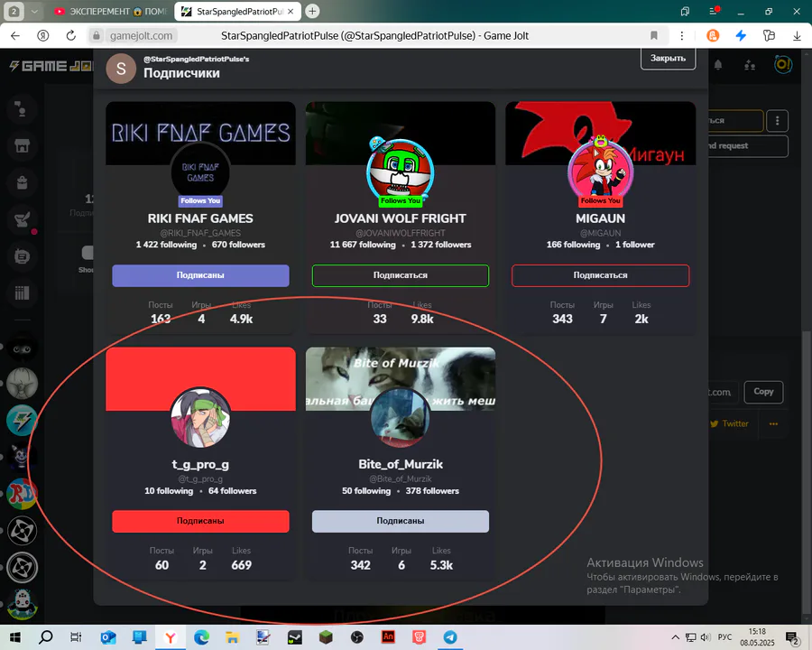
Task: Select the StarSpangledPatriotPulse browser tab
Action: click(237, 11)
